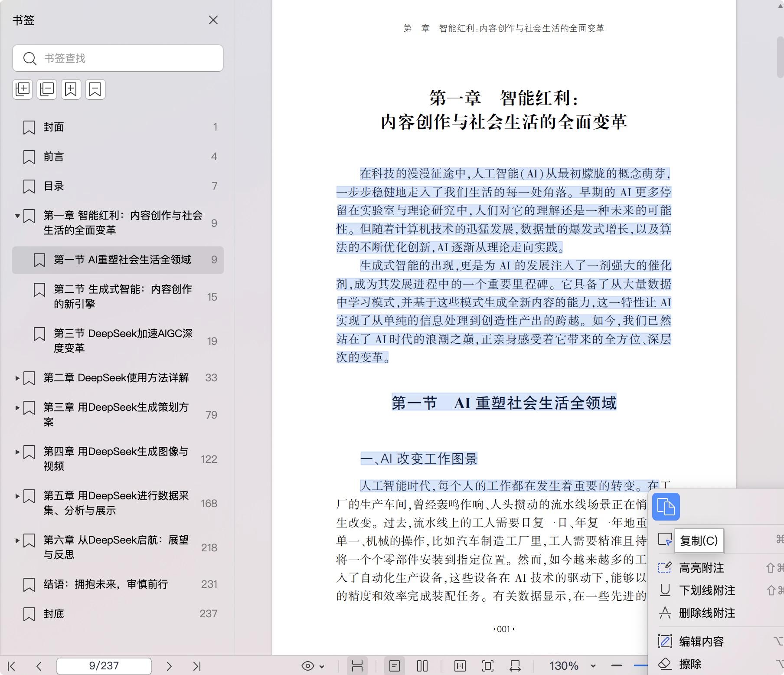Expand 第三章 用DeepSeek生成策划方案
The height and width of the screenshot is (675, 784).
[x=17, y=408]
